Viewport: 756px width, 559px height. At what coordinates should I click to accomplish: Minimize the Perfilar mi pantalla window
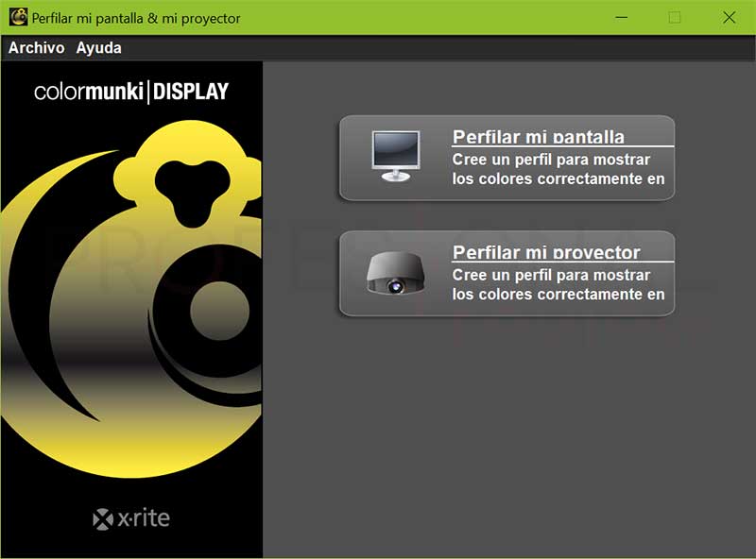click(x=622, y=17)
